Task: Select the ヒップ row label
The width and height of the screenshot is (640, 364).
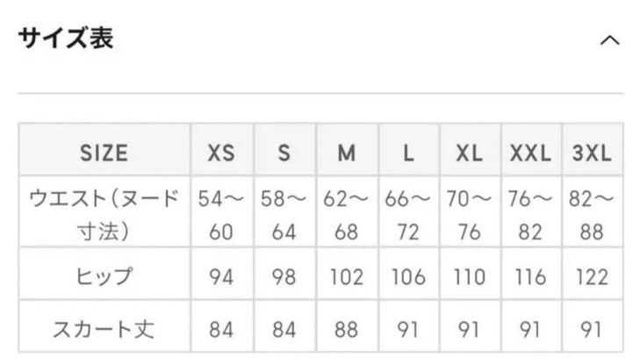Action: [x=104, y=277]
